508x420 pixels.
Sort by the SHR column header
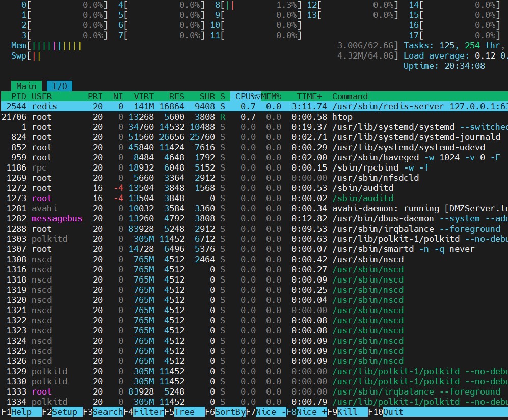pyautogui.click(x=207, y=96)
